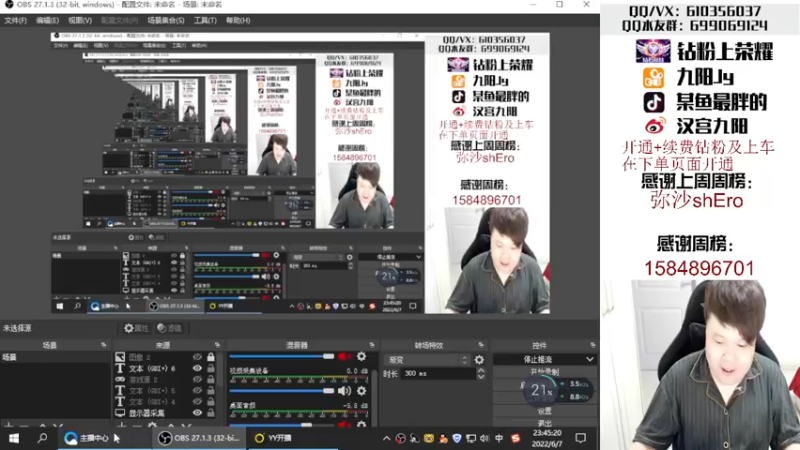Click blue shield security tray icon
Screen dimensions: 800x450
tap(457, 438)
